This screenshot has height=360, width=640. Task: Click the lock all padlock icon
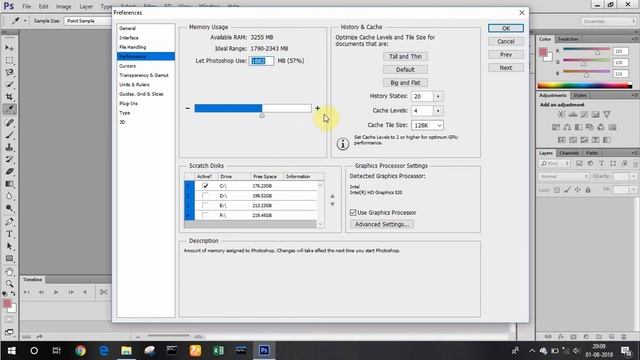coord(588,190)
